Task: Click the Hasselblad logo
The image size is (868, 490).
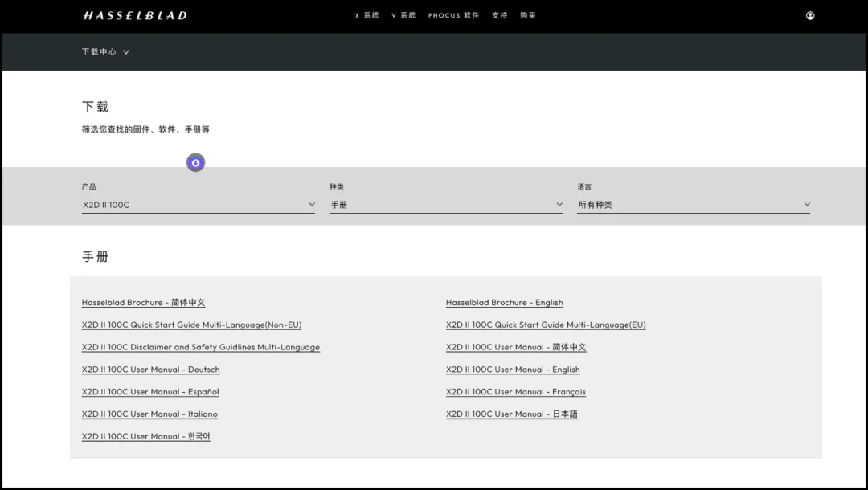Action: tap(135, 15)
